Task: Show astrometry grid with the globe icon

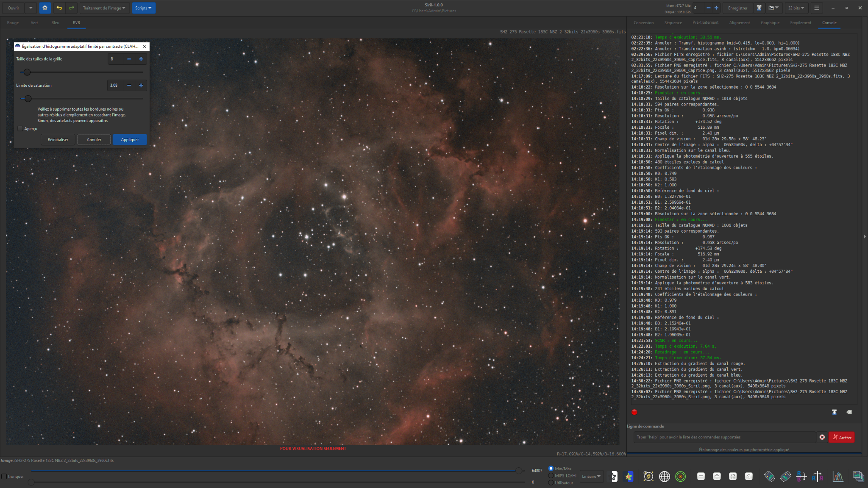Action: pos(665,476)
